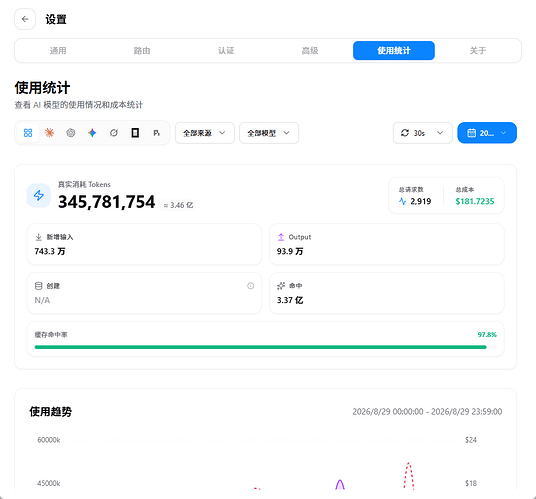Image resolution: width=536 pixels, height=499 pixels.
Task: Click the back arrow button
Action: click(25, 19)
